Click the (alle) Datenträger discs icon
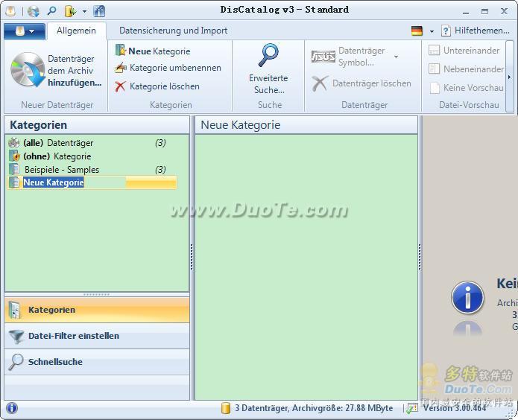 tap(14, 143)
